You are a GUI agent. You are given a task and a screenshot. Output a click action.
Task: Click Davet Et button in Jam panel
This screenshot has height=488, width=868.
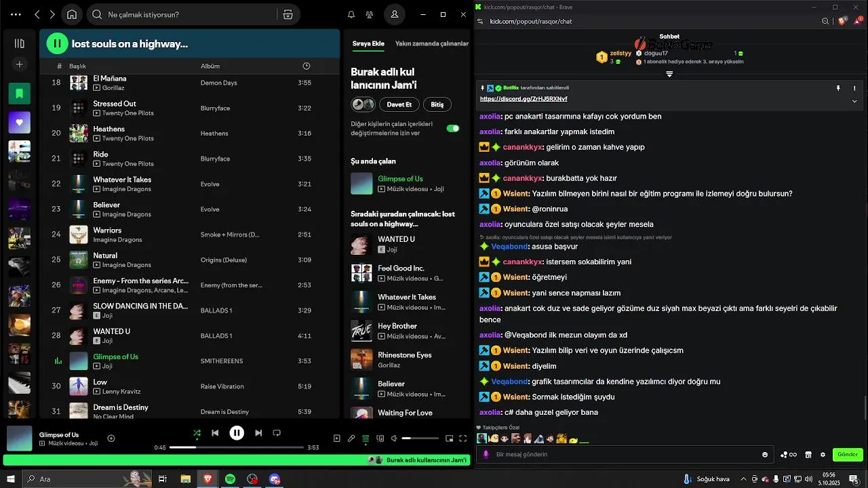click(x=399, y=104)
